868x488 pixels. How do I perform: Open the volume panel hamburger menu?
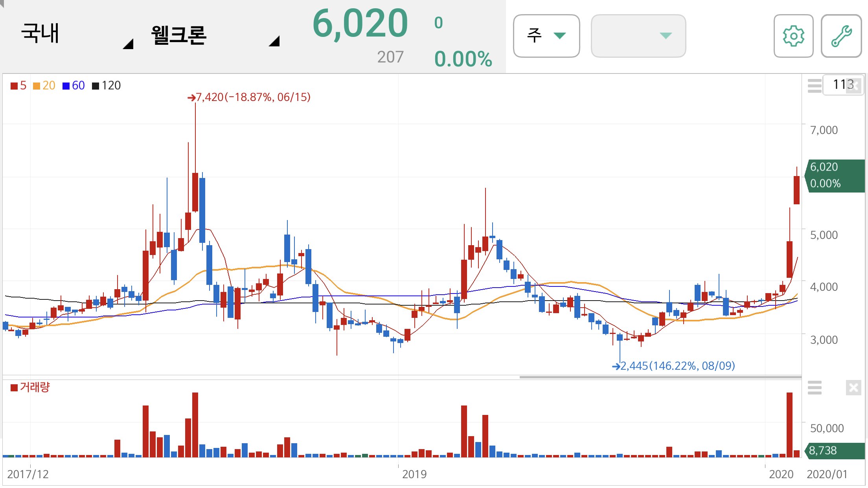click(815, 388)
